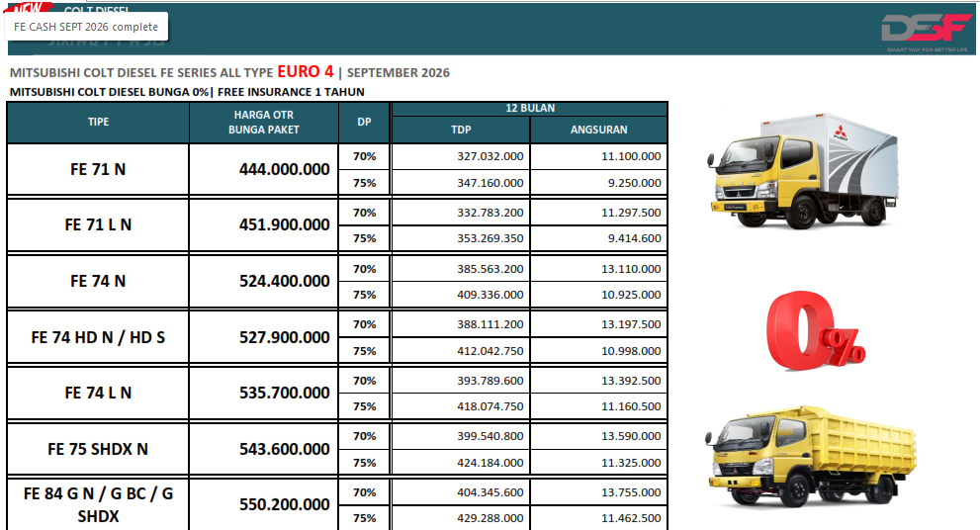Select price 444.000.000
This screenshot has height=530, width=980.
(x=285, y=169)
